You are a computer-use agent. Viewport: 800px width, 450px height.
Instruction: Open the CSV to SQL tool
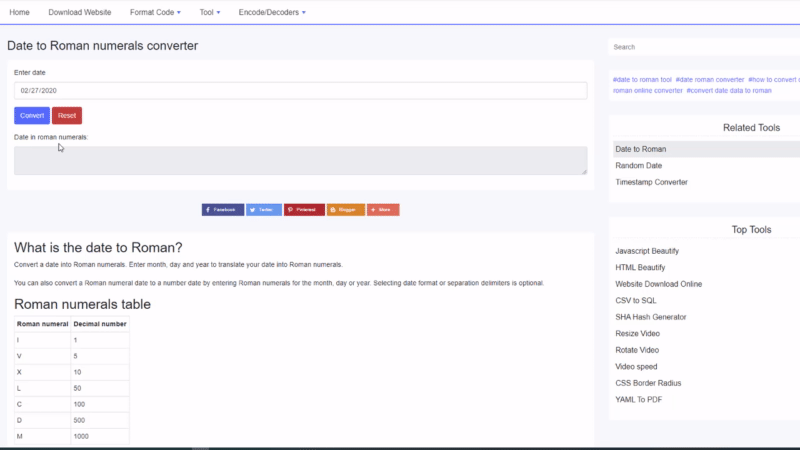point(638,300)
